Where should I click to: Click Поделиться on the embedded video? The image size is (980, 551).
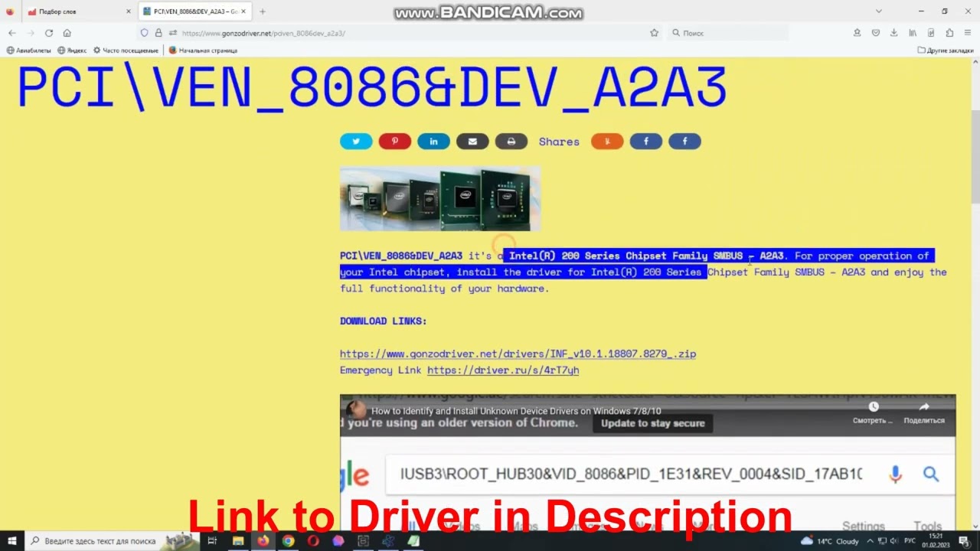coord(924,412)
